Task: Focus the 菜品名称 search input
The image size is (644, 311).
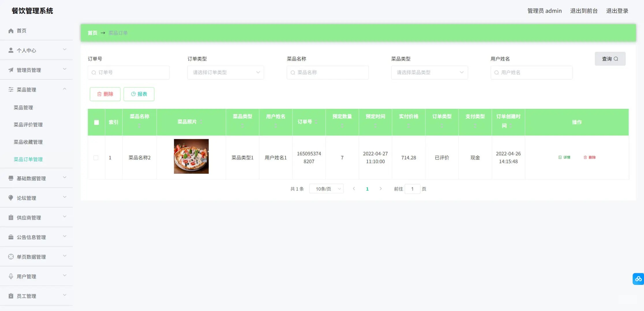Action: tap(328, 73)
